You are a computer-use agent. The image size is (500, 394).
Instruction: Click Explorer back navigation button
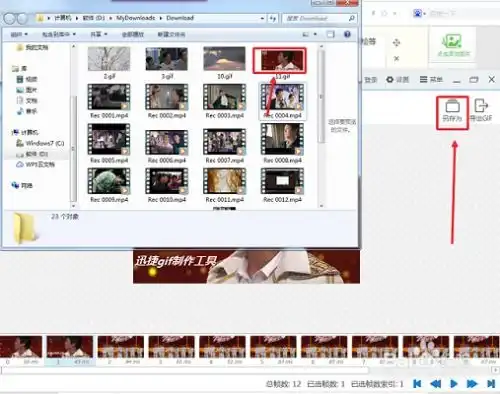[x=9, y=19]
